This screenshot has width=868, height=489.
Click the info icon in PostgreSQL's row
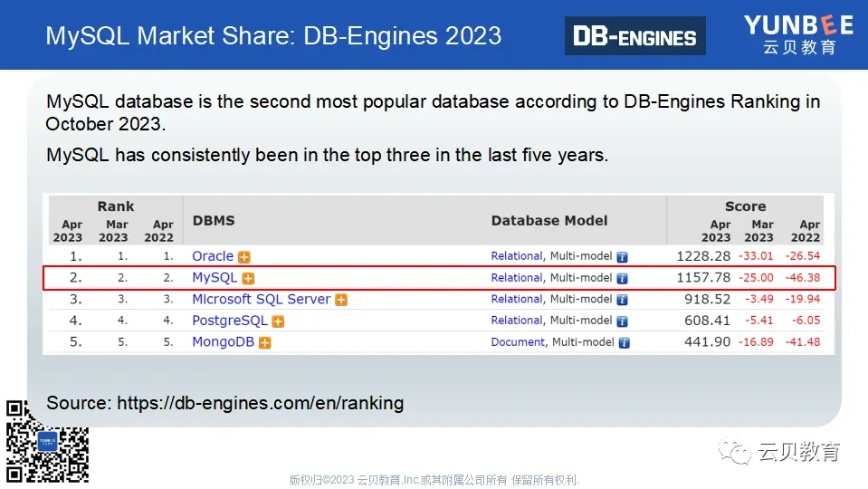622,321
